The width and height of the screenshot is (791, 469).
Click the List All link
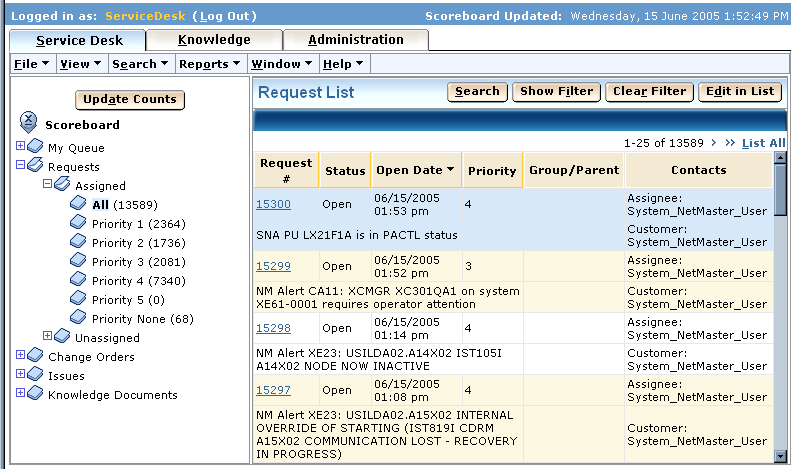[x=763, y=143]
